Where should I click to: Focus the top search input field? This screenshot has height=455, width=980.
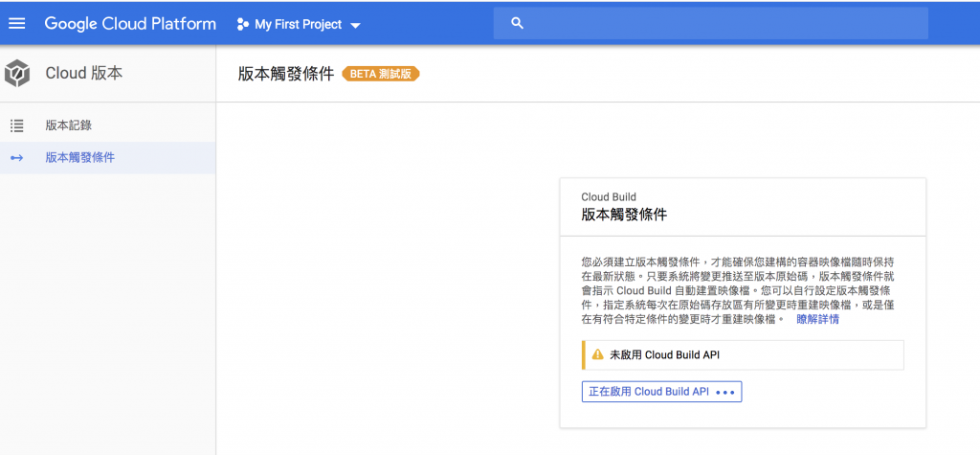pyautogui.click(x=711, y=24)
